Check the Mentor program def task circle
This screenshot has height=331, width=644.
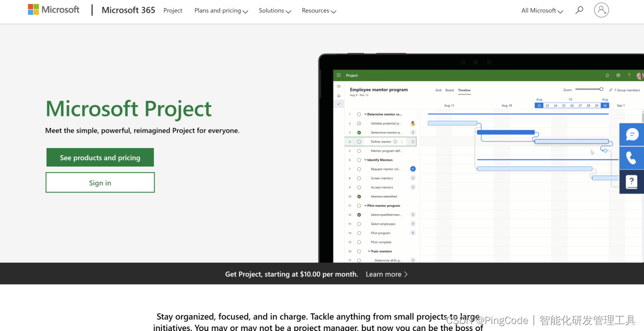tap(359, 151)
